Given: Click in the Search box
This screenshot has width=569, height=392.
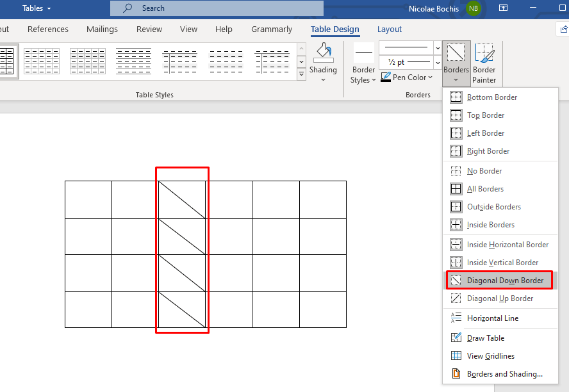Looking at the screenshot, I should click(x=218, y=8).
